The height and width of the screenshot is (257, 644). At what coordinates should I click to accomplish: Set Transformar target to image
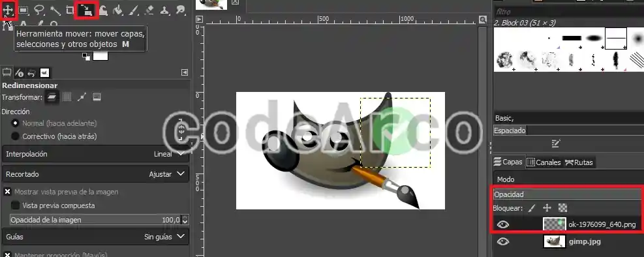tap(97, 97)
